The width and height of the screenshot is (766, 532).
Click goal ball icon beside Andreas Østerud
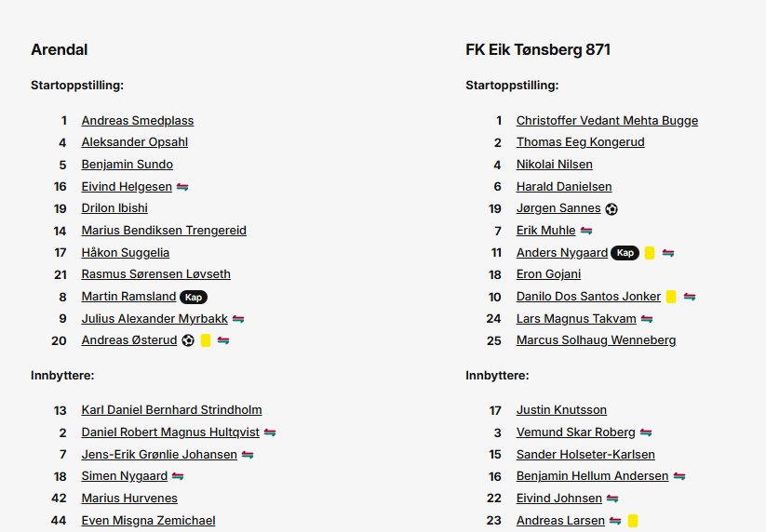pos(188,340)
